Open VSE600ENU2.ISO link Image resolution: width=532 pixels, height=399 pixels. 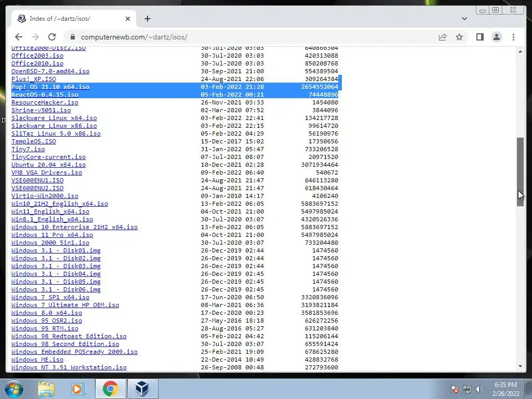pyautogui.click(x=37, y=188)
